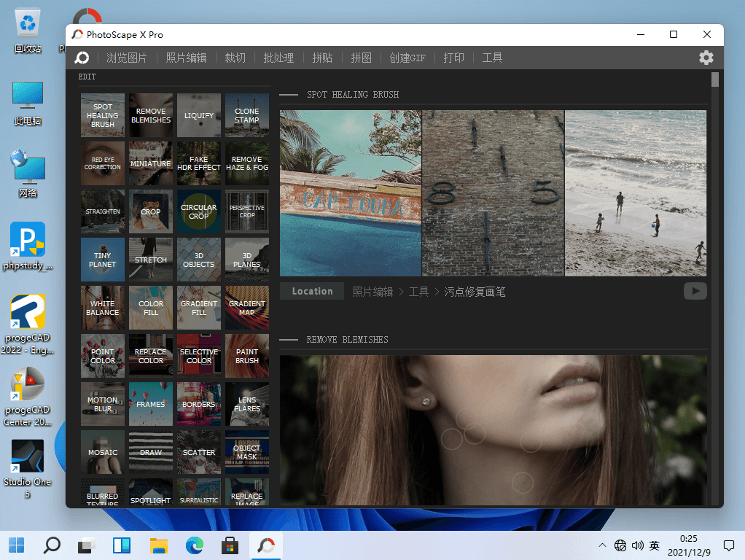Image resolution: width=745 pixels, height=560 pixels.
Task: Select the Color Fill tile
Action: tap(151, 308)
